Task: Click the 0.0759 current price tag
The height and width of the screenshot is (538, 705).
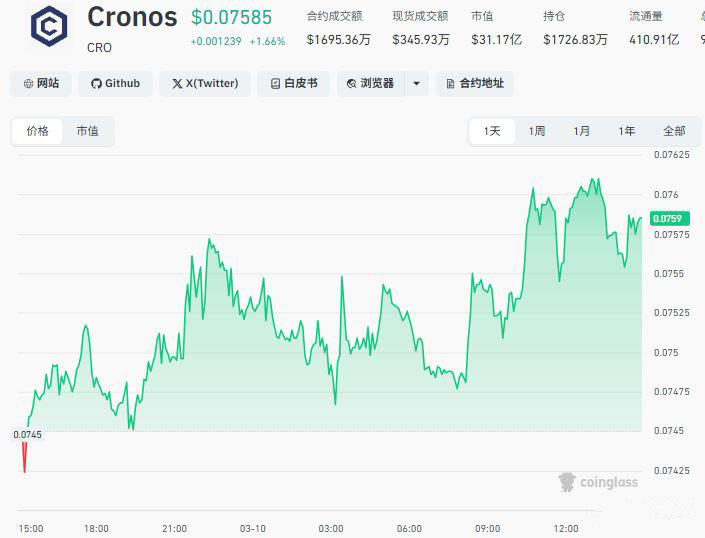Action: (x=667, y=218)
